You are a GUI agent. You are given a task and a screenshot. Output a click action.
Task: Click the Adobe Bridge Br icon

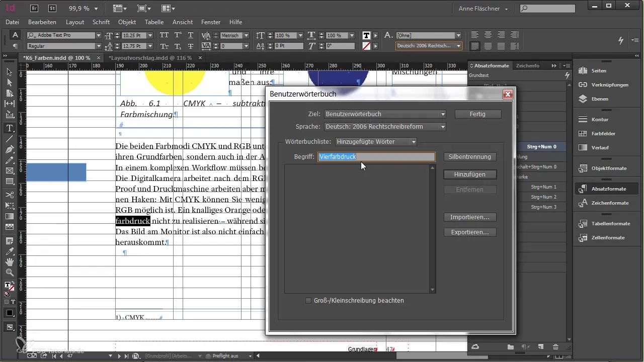pyautogui.click(x=34, y=8)
